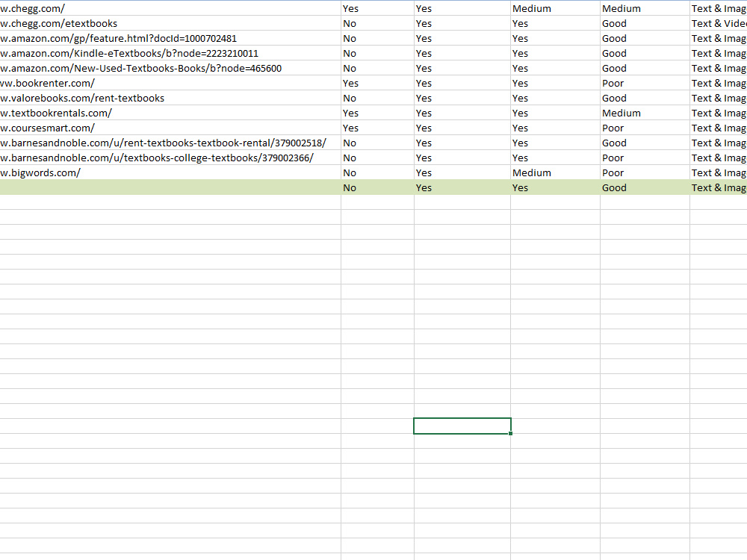Viewport: 747px width, 560px height.
Task: Select the Poor cell in barnesandnoble college-textbooks row
Action: pos(645,158)
